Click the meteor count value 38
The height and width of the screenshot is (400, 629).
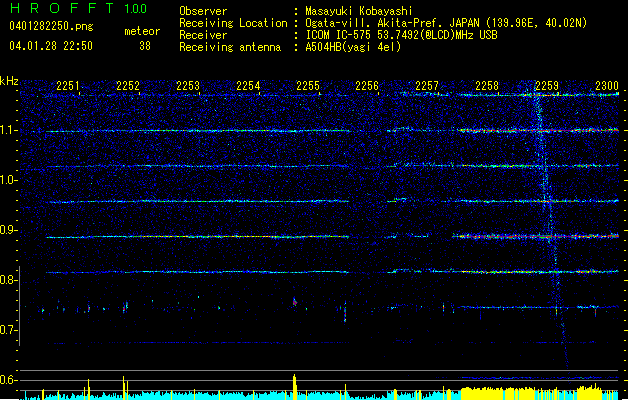pos(145,46)
